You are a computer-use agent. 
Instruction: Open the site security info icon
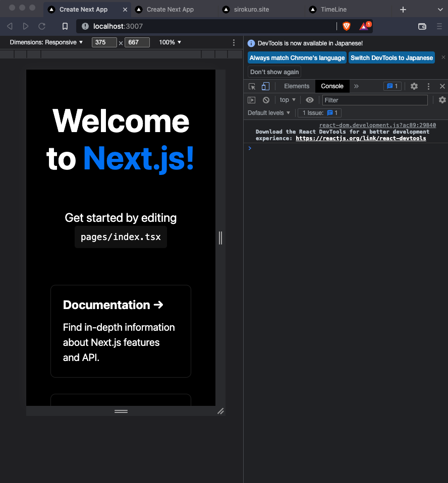coord(85,27)
